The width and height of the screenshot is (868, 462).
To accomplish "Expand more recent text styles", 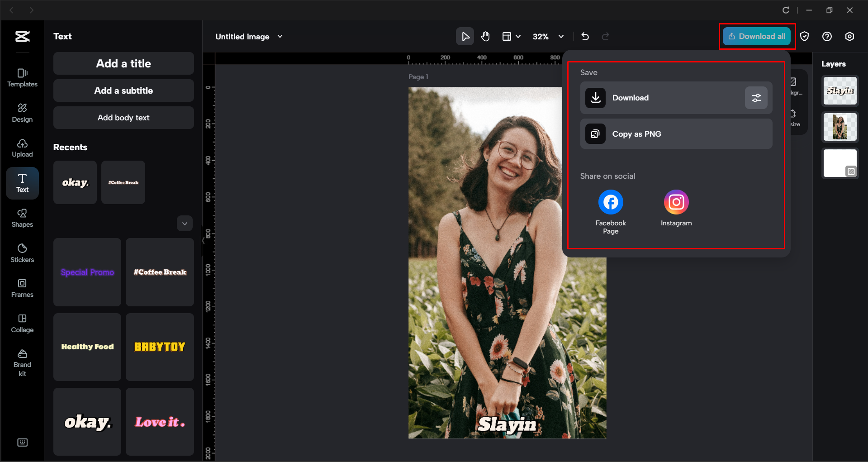I will (185, 223).
